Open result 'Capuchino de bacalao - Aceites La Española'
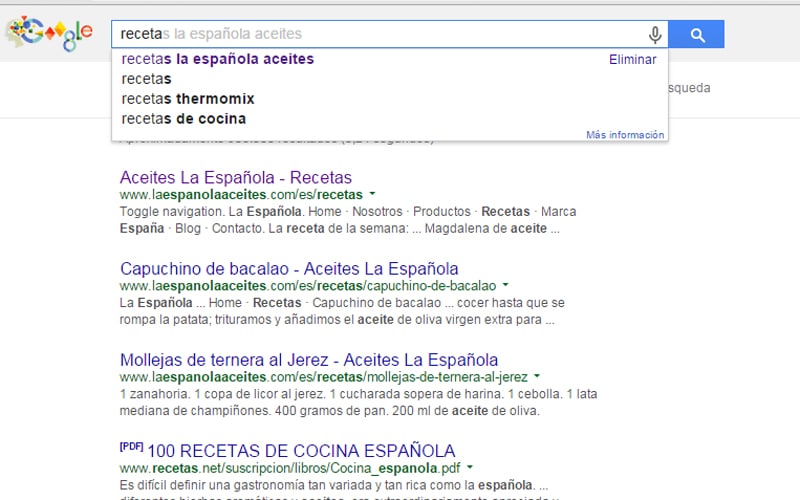Viewport: 800px width, 500px height. pyautogui.click(x=289, y=269)
